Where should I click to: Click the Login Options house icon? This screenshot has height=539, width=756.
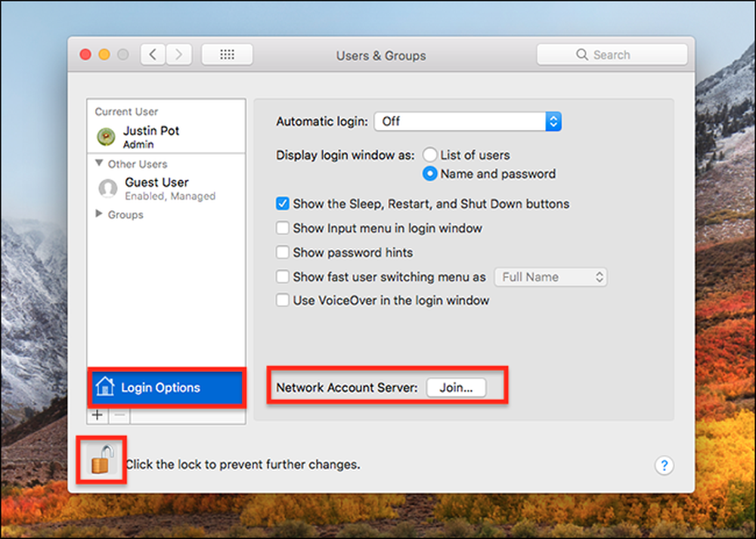[x=104, y=386]
